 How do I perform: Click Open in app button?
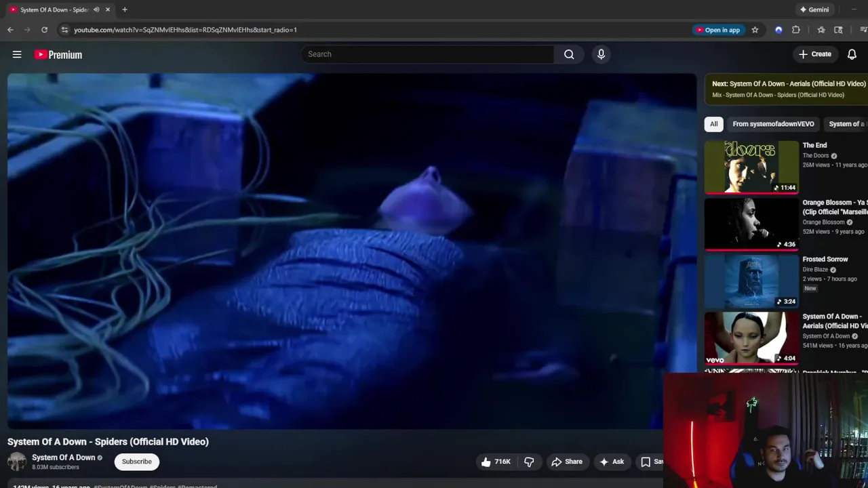pos(717,30)
